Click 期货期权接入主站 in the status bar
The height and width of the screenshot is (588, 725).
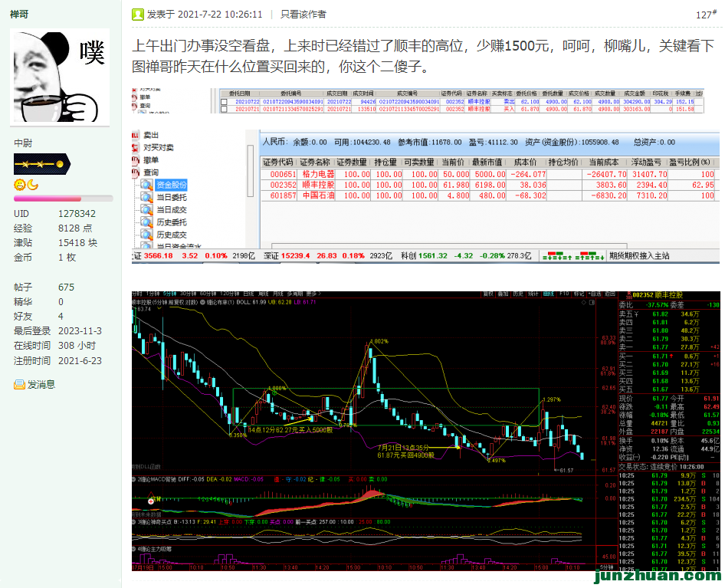tap(639, 256)
